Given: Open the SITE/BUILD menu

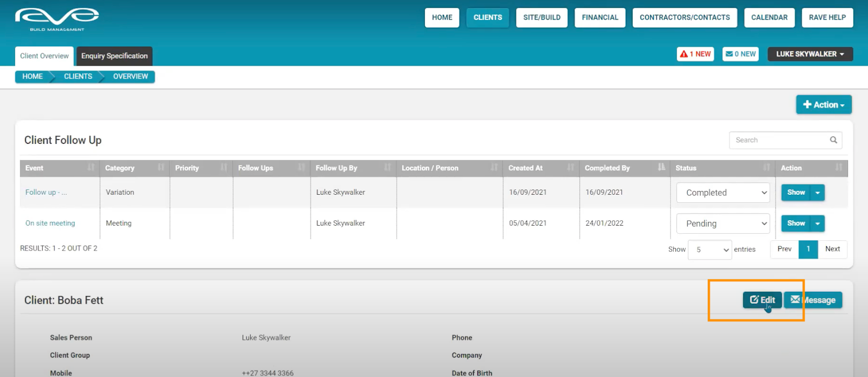Looking at the screenshot, I should pos(542,17).
